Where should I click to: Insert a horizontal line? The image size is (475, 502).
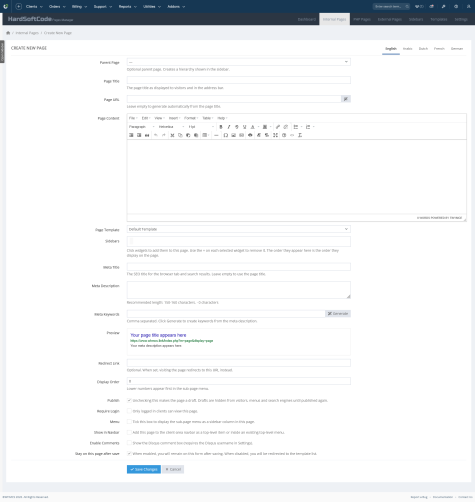pos(216,135)
